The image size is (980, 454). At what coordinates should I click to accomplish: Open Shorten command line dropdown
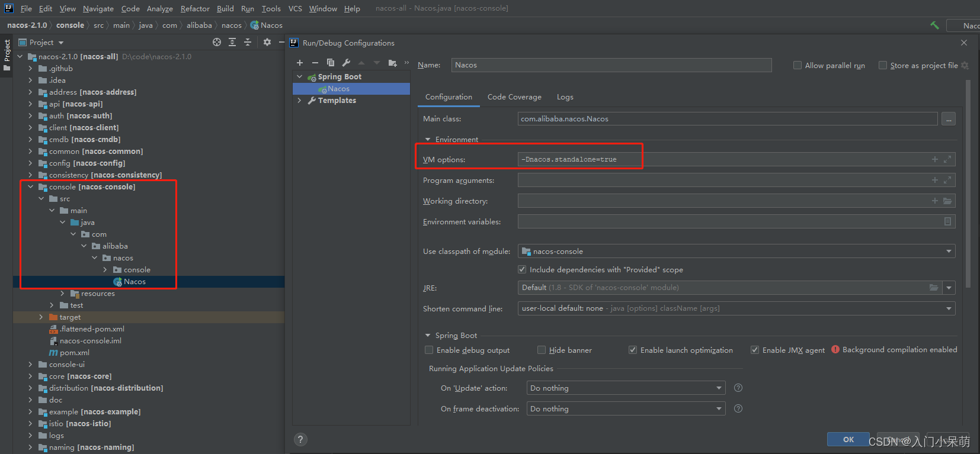736,308
